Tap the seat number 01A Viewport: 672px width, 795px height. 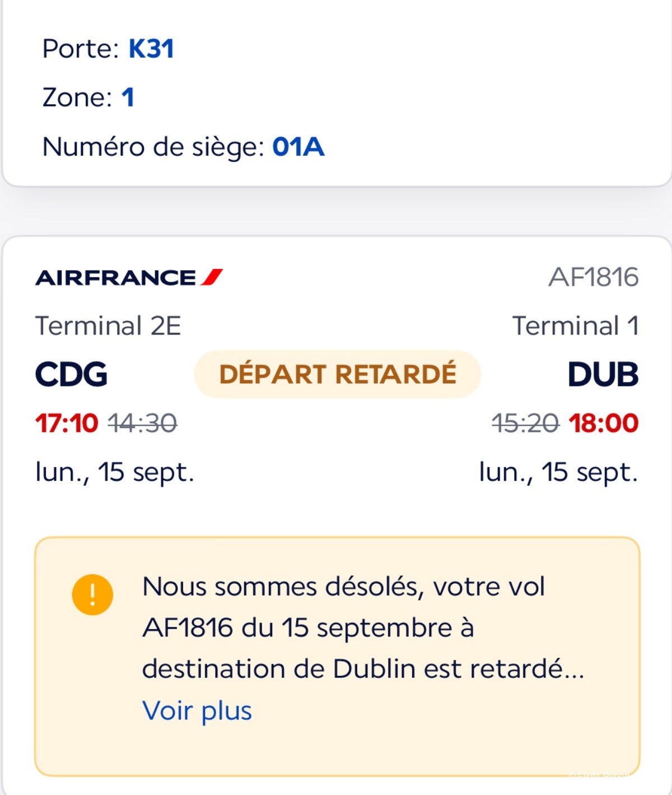tap(298, 147)
